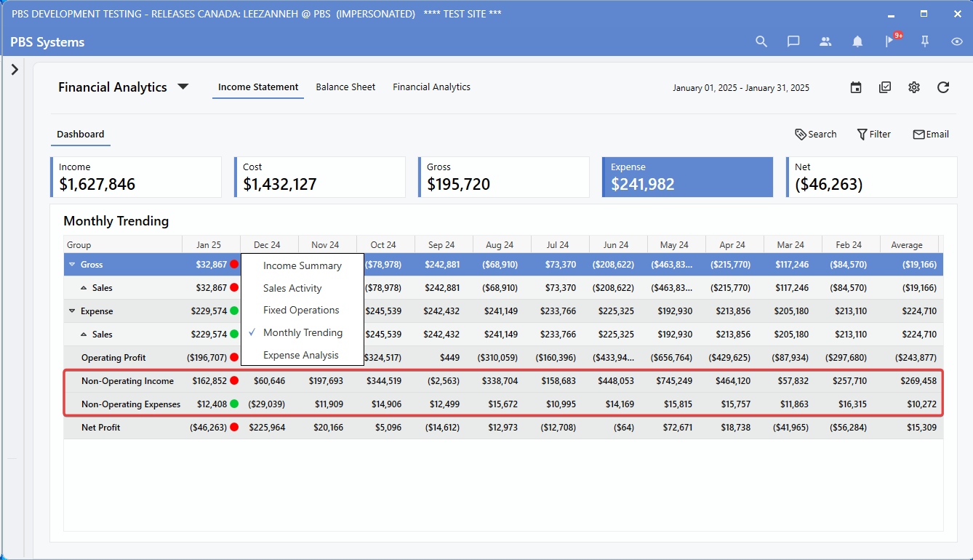Open the settings gear icon
The image size is (973, 560).
pos(914,87)
